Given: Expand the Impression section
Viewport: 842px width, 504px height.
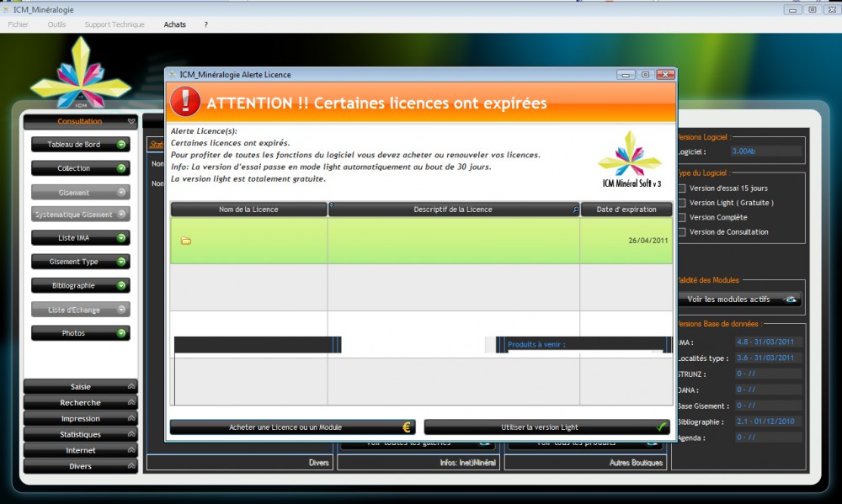Looking at the screenshot, I should [x=81, y=419].
